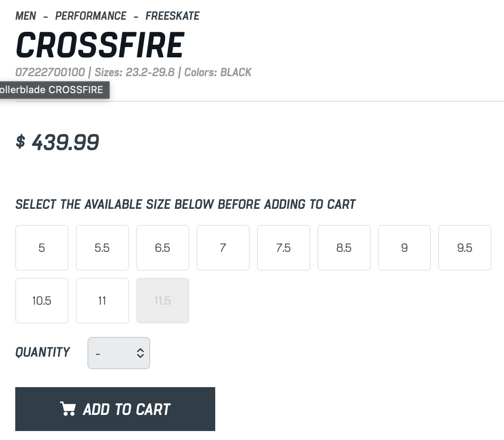
Task: Navigate to Freeskate category breadcrumb
Action: click(x=172, y=16)
